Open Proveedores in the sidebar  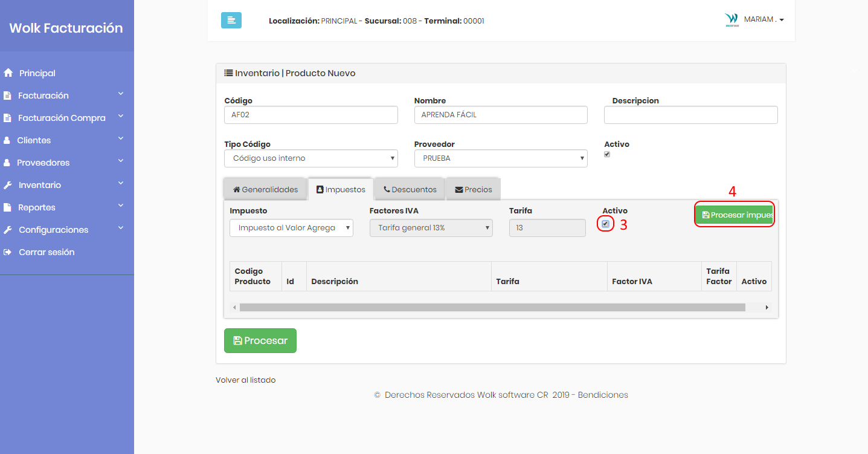pos(43,163)
